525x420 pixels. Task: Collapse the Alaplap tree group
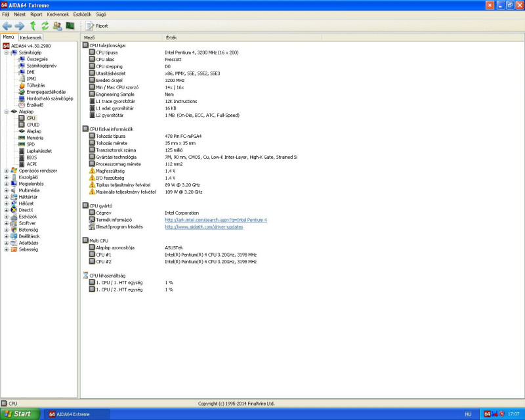pyautogui.click(x=7, y=112)
